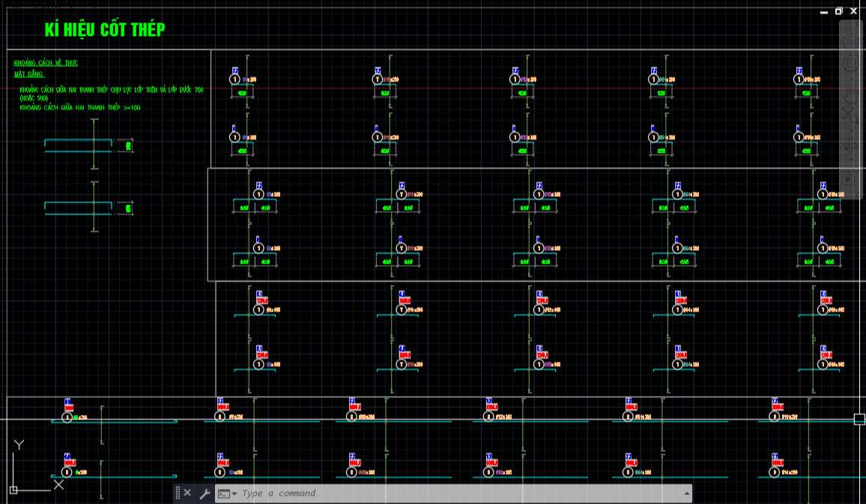Close the command line window
The image size is (866, 504).
[x=187, y=494]
